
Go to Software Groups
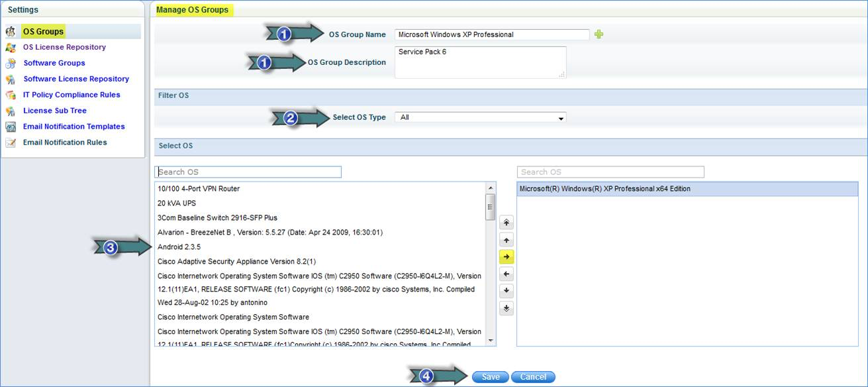pyautogui.click(x=54, y=63)
